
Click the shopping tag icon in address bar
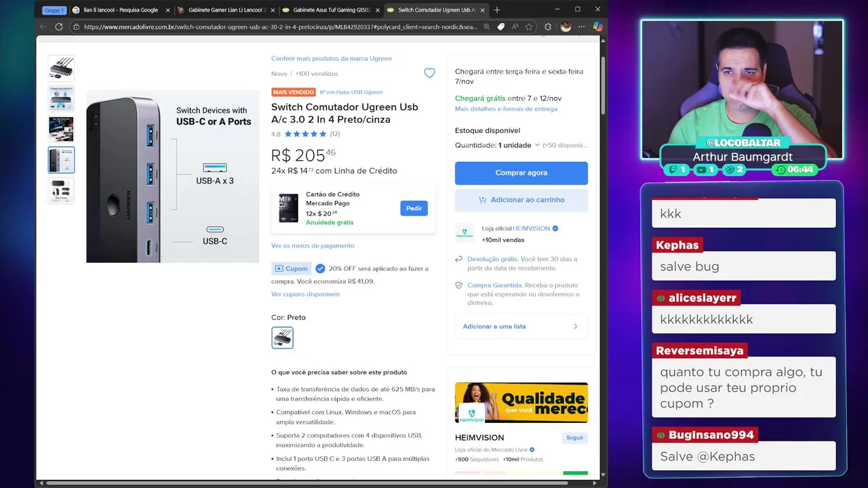(x=500, y=26)
